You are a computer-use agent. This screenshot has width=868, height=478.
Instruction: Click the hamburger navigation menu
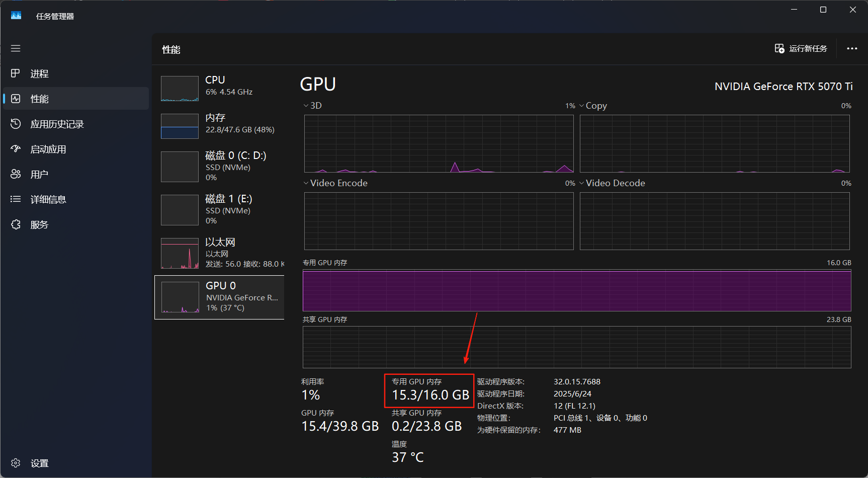pos(16,48)
